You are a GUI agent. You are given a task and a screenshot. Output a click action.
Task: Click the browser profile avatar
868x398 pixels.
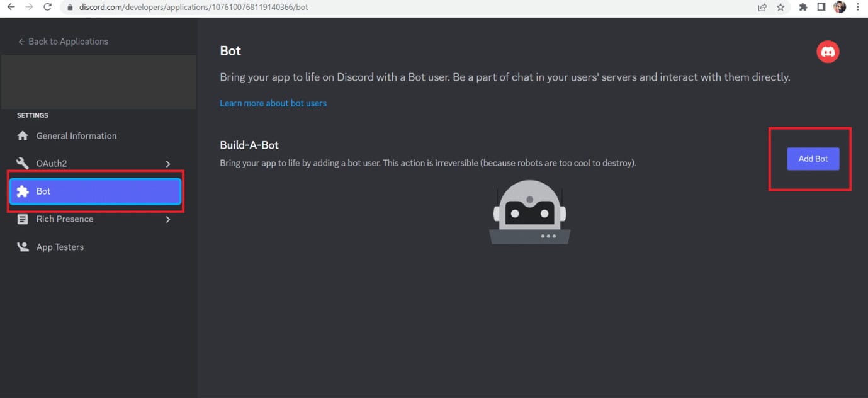pos(840,7)
